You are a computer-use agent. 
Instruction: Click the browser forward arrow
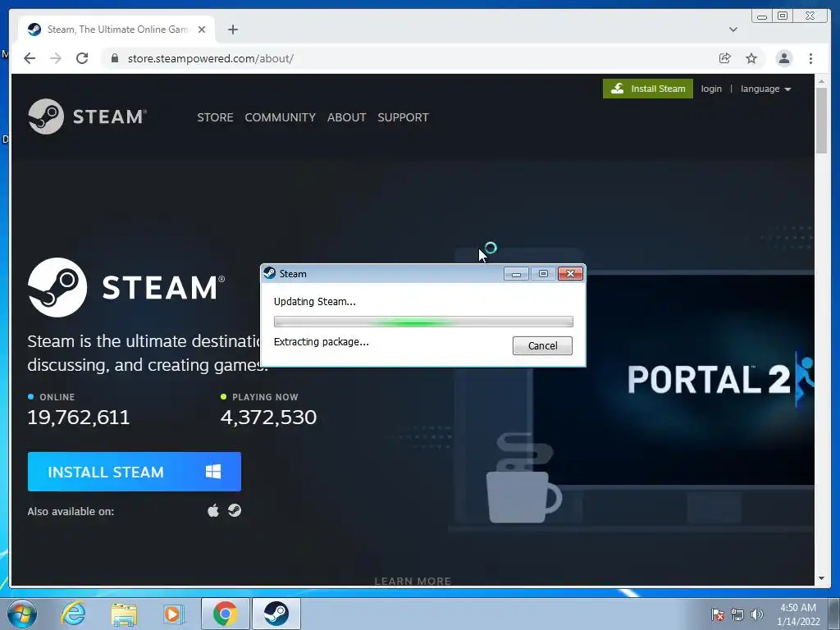click(x=56, y=58)
